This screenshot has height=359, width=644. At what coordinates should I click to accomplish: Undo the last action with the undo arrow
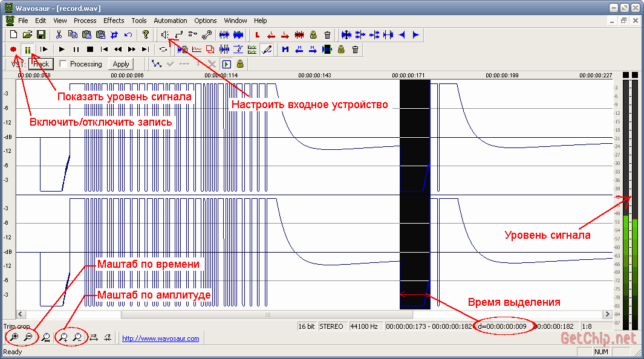128,35
